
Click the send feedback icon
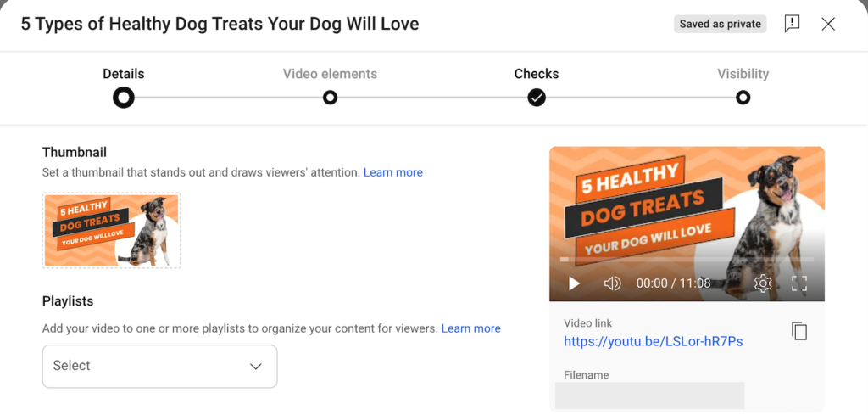coord(793,24)
